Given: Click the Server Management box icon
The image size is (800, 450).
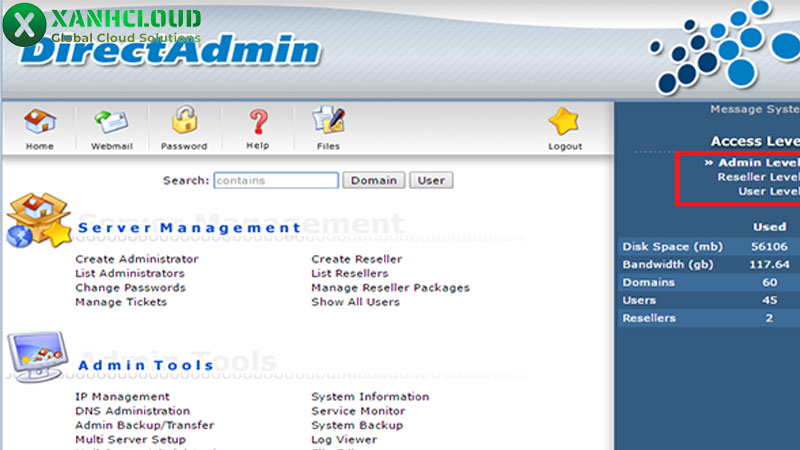Looking at the screenshot, I should pyautogui.click(x=39, y=220).
